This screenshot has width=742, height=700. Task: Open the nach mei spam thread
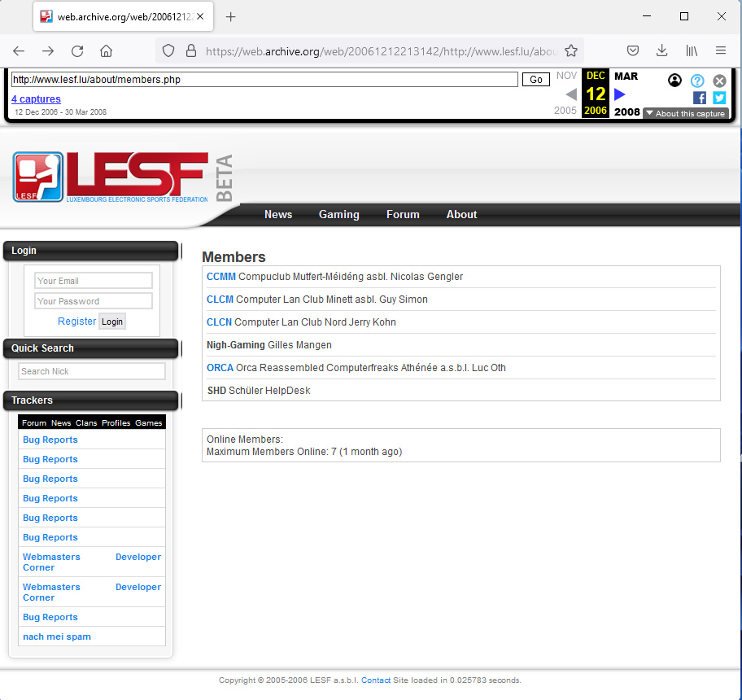pos(57,637)
